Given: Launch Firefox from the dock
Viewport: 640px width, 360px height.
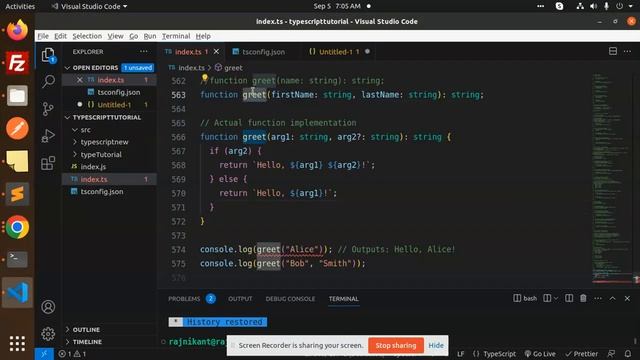Looking at the screenshot, I should 17,30.
